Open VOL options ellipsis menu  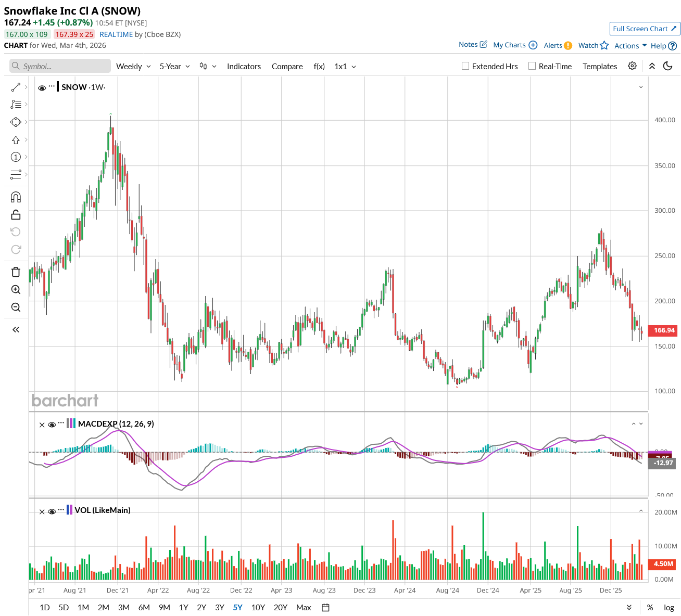(61, 509)
